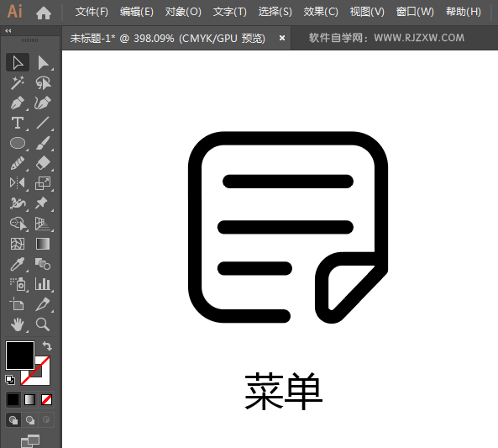Collapse the toolbar with double arrows
This screenshot has width=498, height=448.
[x=8, y=30]
